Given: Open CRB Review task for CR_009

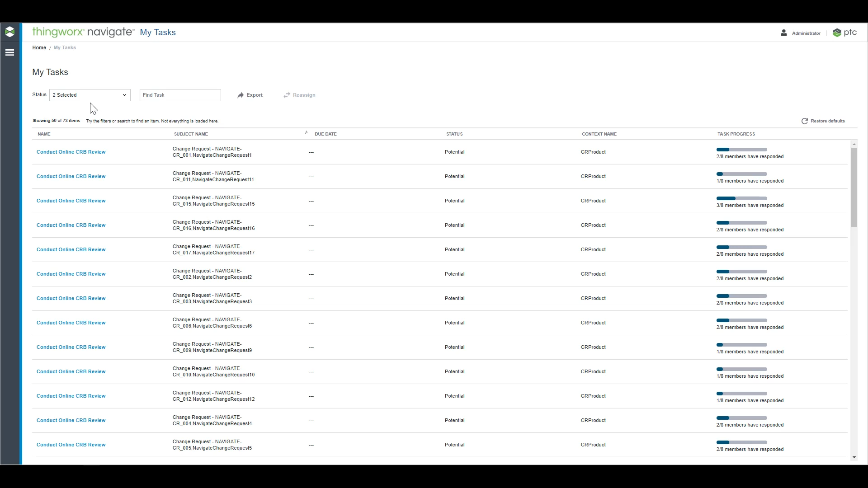Looking at the screenshot, I should click(71, 347).
